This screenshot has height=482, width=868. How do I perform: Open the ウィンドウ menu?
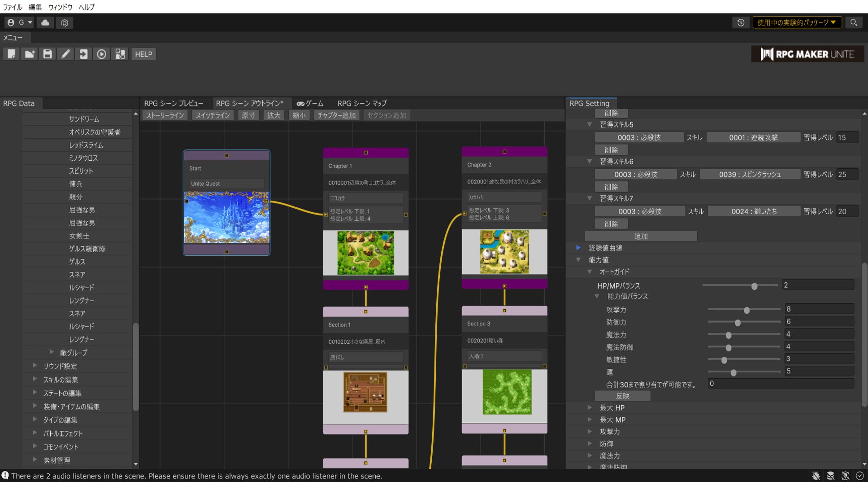click(60, 7)
